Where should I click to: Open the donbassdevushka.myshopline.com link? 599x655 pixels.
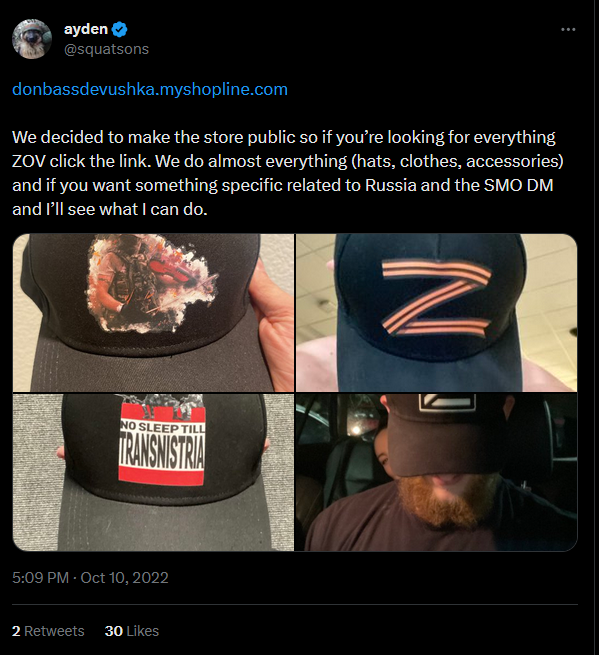pos(150,89)
